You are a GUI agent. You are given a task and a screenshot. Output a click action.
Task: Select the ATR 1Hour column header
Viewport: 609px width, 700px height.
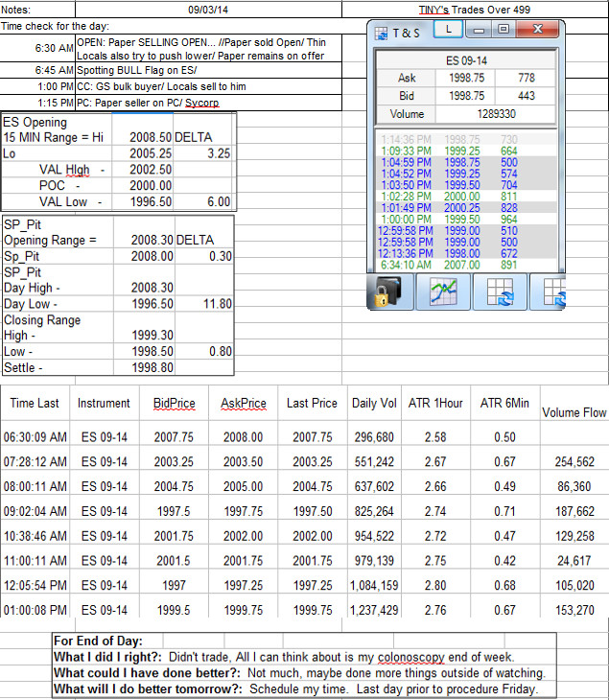pyautogui.click(x=435, y=403)
